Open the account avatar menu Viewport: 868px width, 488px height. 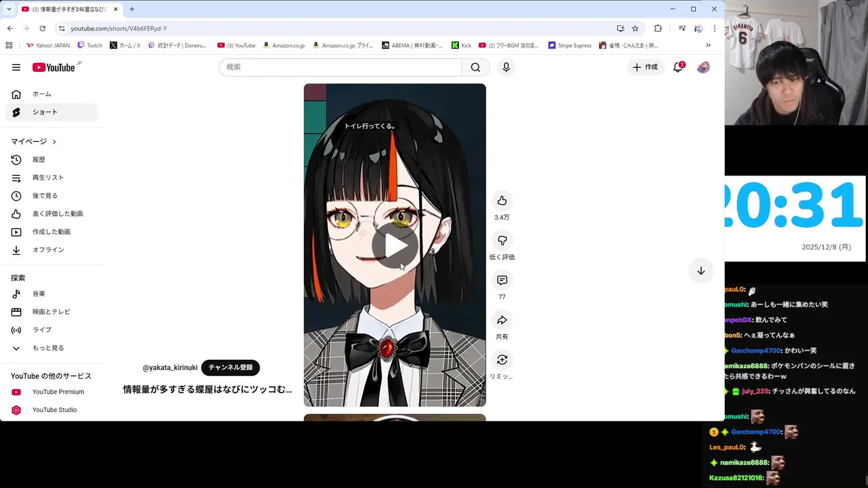703,67
